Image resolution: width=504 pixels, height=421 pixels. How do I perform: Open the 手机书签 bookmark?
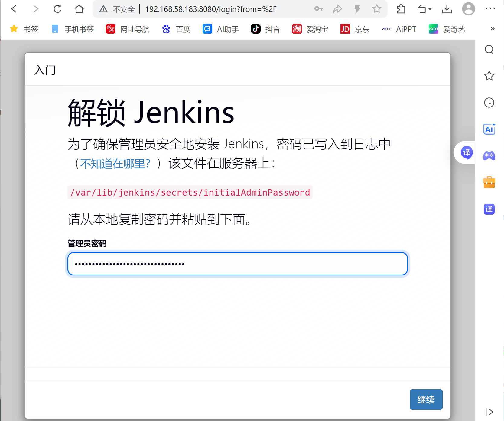point(73,29)
